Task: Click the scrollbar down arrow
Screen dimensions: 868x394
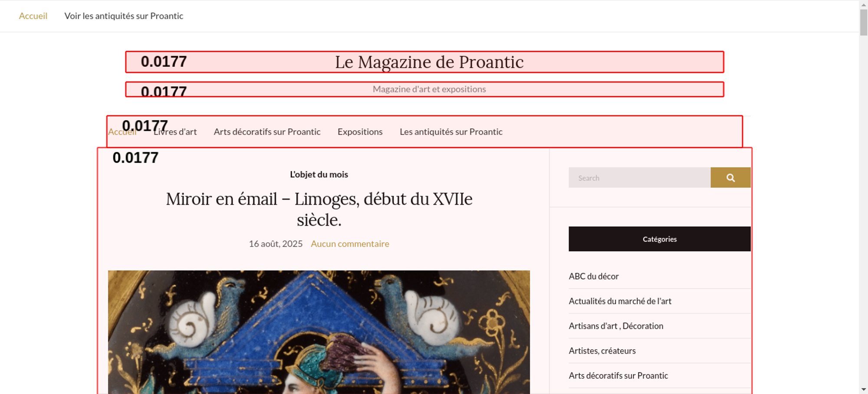Action: point(864,390)
